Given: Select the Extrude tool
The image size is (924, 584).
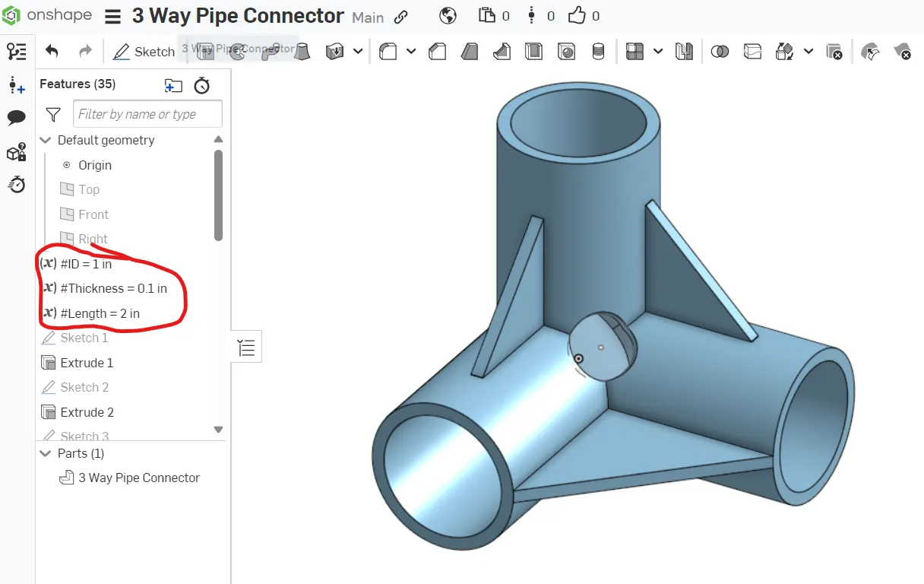Looking at the screenshot, I should pos(205,52).
